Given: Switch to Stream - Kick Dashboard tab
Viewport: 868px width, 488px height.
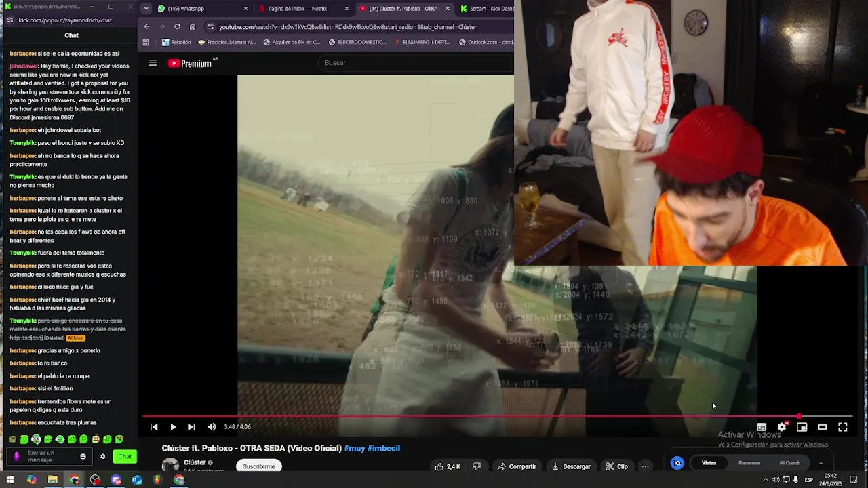Looking at the screenshot, I should tap(486, 9).
